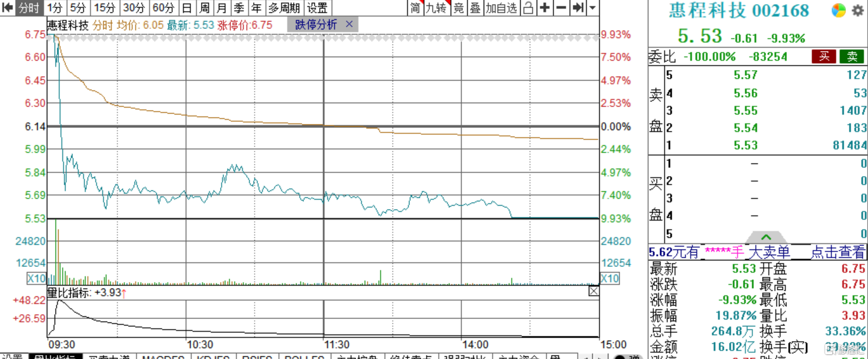Viewport: 868px width, 359px height.
Task: Toggle the 九转 indicator
Action: pyautogui.click(x=437, y=8)
